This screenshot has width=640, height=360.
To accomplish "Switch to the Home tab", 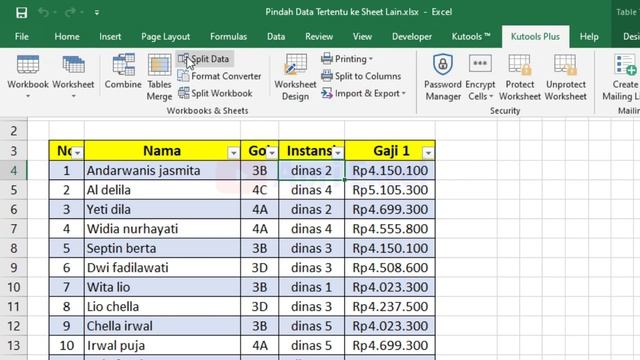I will (67, 36).
